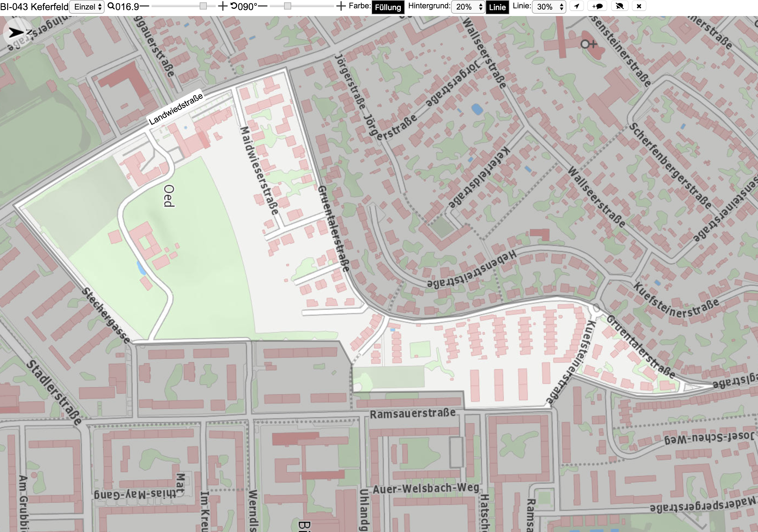Screen dimensions: 758x532
Task: Decrease zoom with the minus icon
Action: [x=145, y=6]
